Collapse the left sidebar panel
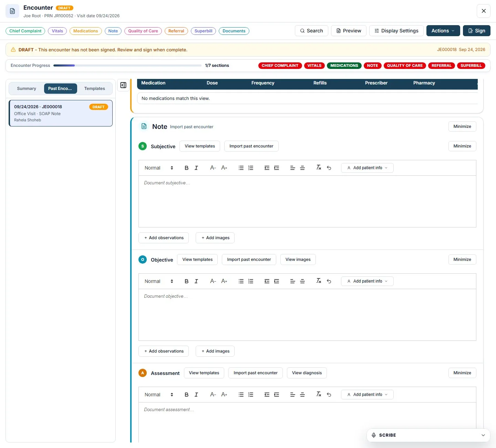 pos(123,85)
